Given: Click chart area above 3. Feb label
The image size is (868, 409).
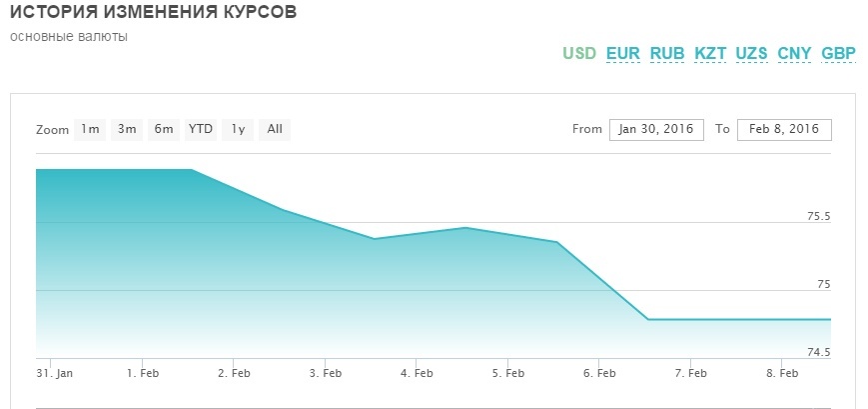Looking at the screenshot, I should 325,288.
